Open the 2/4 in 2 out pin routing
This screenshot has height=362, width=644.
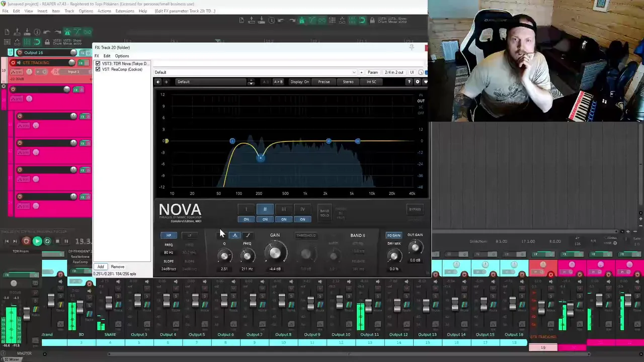click(x=394, y=72)
